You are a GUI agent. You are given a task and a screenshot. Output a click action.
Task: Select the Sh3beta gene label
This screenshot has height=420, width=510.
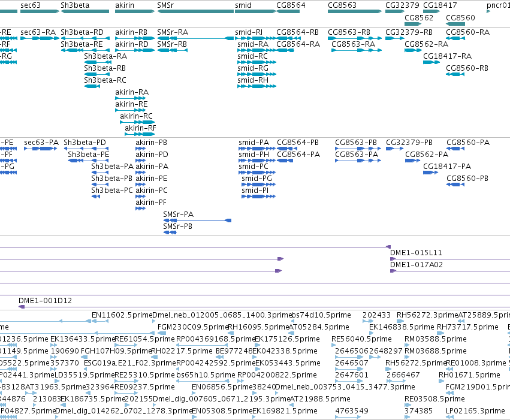point(75,5)
